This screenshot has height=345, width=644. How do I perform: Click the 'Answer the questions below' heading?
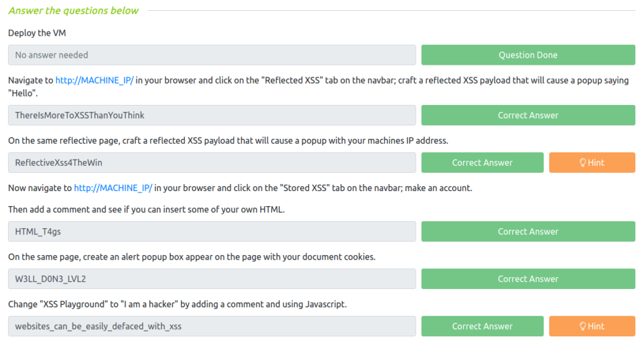(x=74, y=11)
